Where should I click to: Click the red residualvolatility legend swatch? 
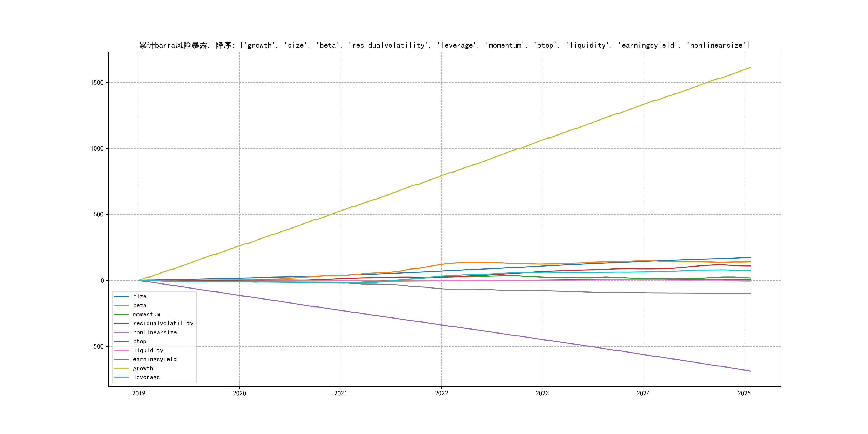[121, 323]
